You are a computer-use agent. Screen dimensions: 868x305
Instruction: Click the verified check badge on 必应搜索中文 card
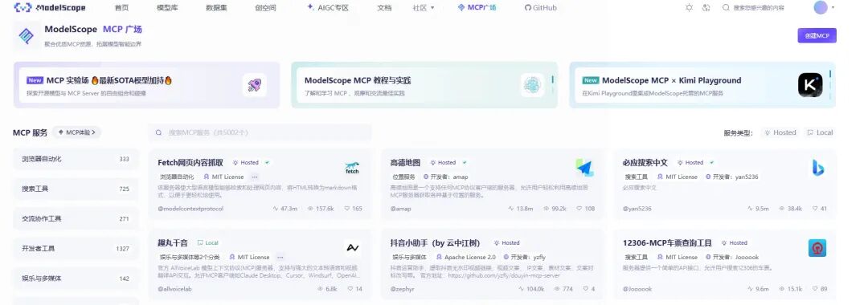point(711,162)
